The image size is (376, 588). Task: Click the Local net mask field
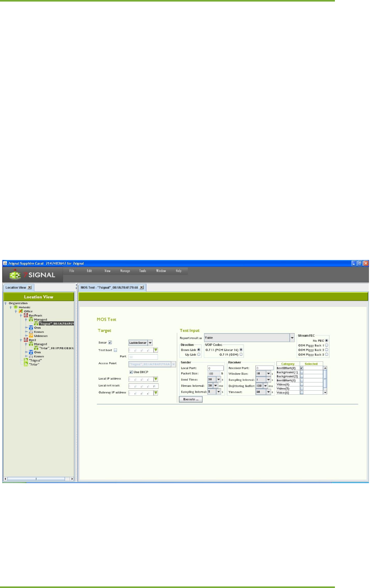[x=144, y=386]
